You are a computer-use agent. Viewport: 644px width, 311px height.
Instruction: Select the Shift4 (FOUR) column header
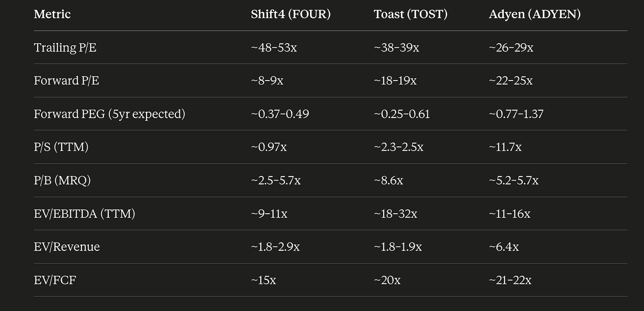[x=291, y=14]
